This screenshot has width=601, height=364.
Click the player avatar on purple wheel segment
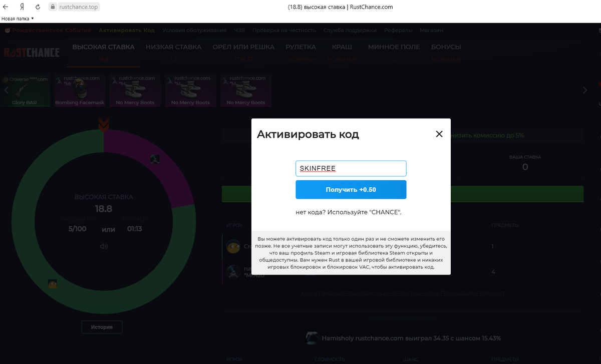pyautogui.click(x=155, y=159)
